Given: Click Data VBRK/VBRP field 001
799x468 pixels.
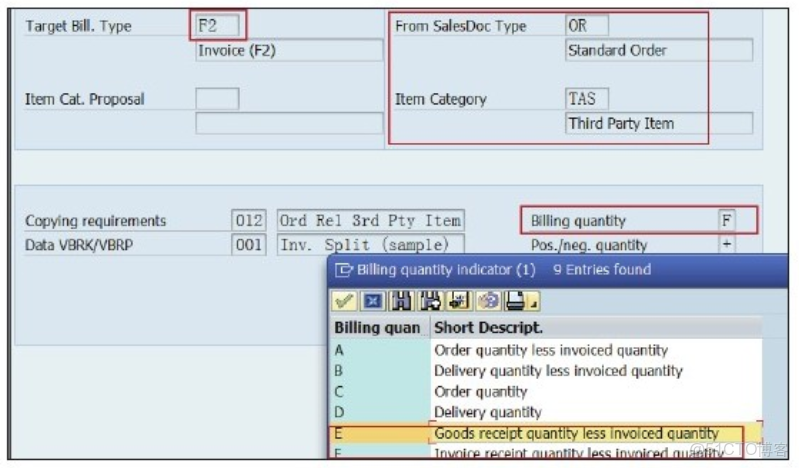Looking at the screenshot, I should pos(249,245).
